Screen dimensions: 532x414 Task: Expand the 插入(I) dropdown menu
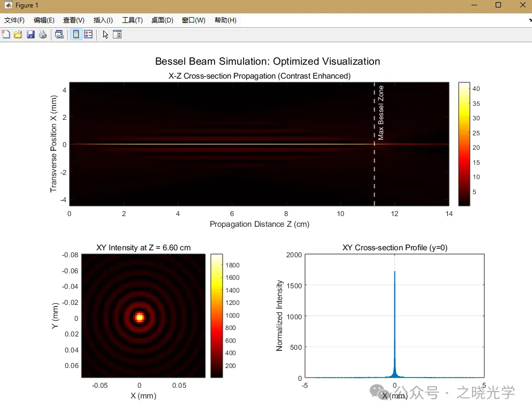[x=103, y=20]
